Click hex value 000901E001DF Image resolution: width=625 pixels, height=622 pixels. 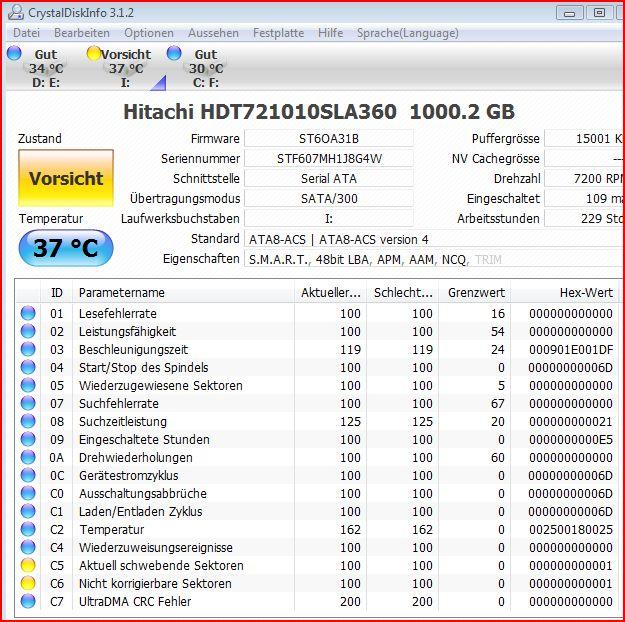coord(571,349)
